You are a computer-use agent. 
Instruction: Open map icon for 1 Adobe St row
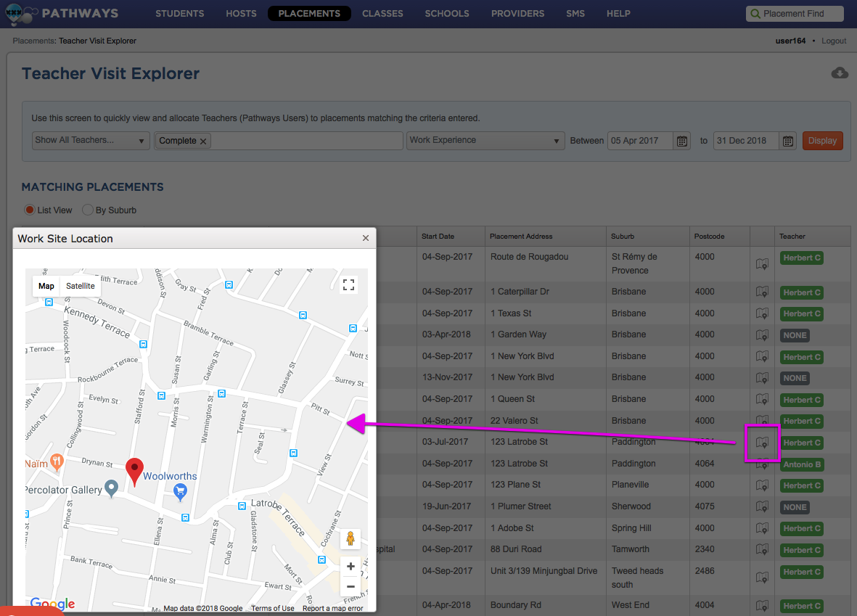click(x=762, y=528)
